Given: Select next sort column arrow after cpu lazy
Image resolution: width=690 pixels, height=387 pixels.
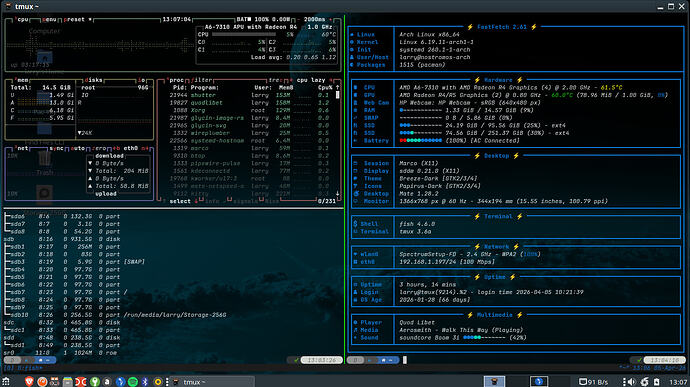Looking at the screenshot, I should tap(330, 80).
